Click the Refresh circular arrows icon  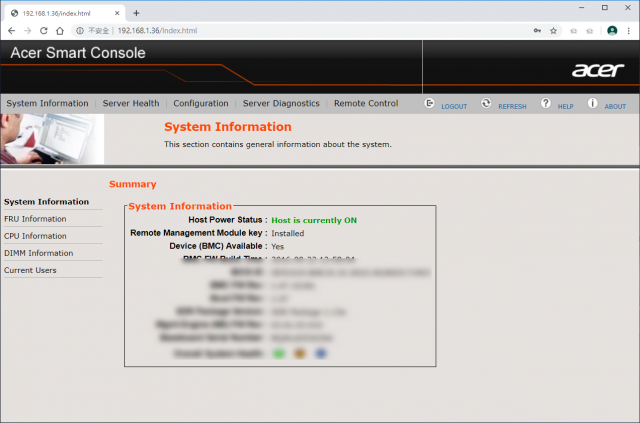pyautogui.click(x=486, y=103)
